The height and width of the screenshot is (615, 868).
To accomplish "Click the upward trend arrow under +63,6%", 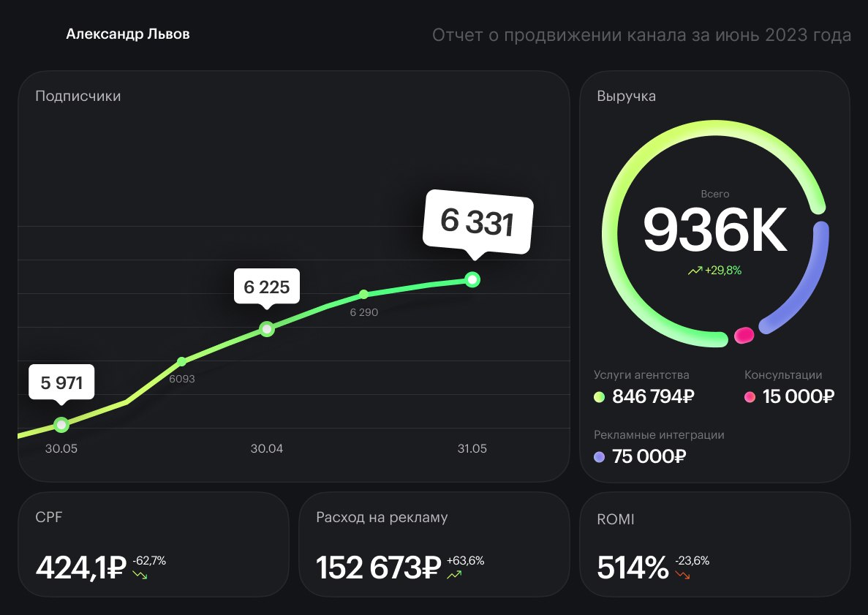I will click(454, 576).
